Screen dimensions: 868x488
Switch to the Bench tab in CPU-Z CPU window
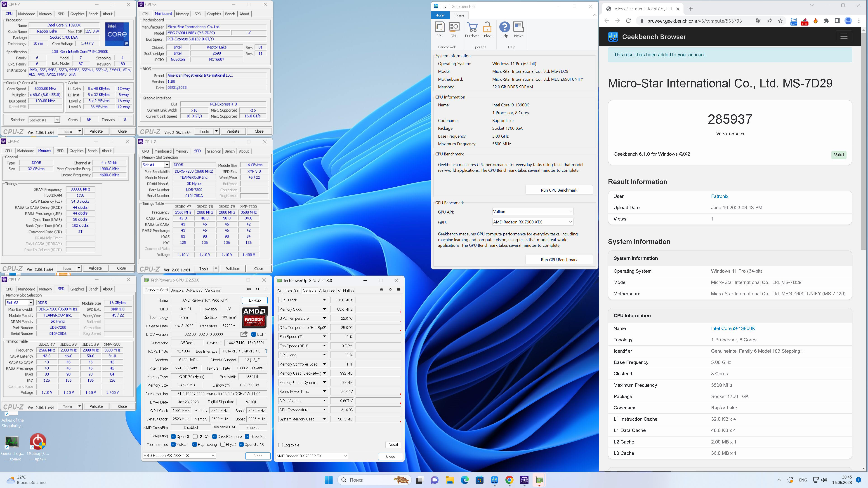tap(93, 14)
